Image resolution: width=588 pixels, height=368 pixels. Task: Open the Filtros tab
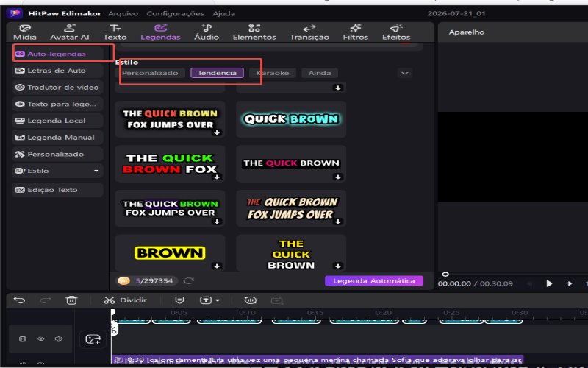point(356,32)
